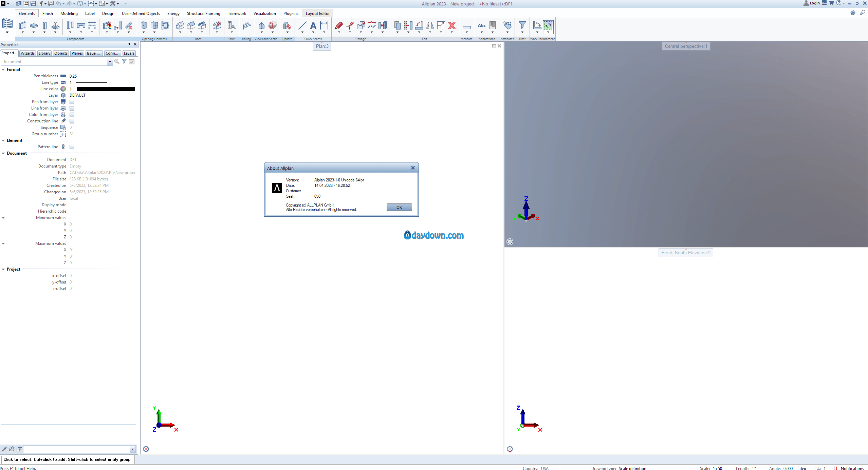Click the Railing tool icon
Image resolution: width=868 pixels, height=470 pixels.
pos(246,25)
